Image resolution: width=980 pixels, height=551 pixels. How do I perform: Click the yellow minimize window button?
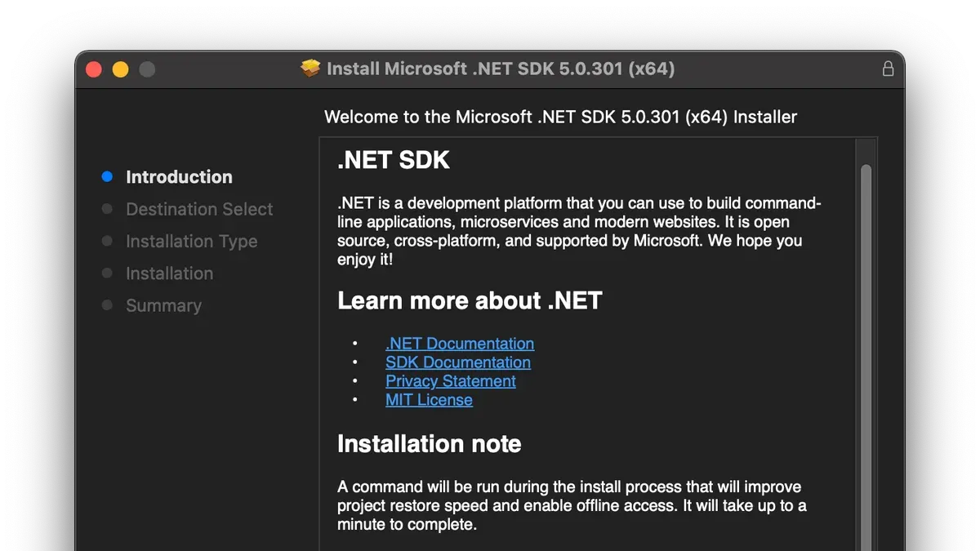coord(120,69)
